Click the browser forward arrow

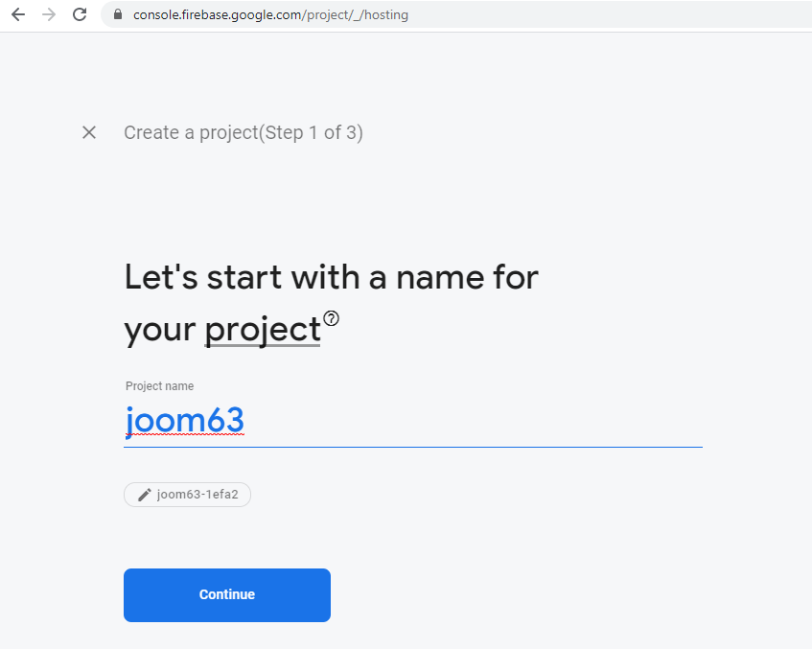(x=49, y=14)
